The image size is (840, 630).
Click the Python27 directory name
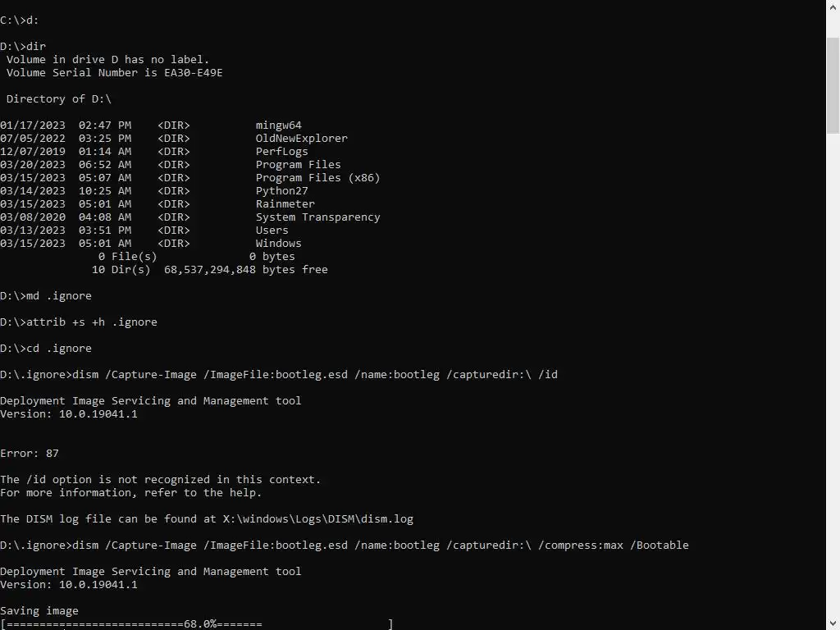click(282, 190)
